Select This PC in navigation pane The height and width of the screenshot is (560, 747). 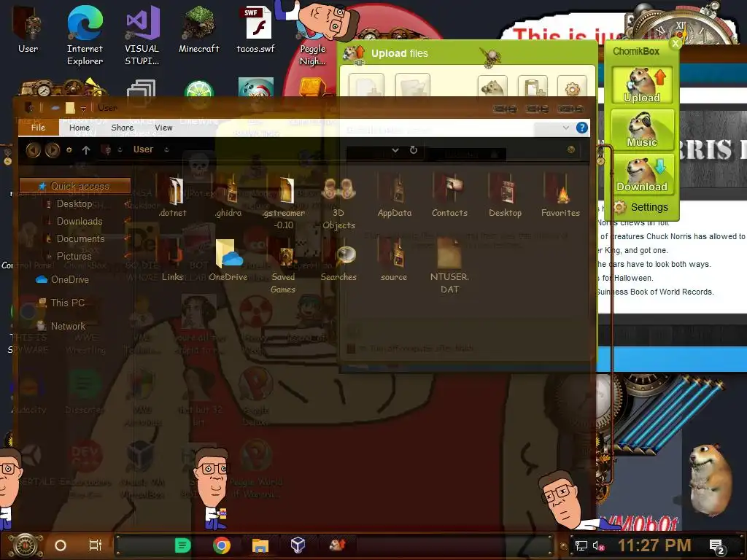click(61, 303)
